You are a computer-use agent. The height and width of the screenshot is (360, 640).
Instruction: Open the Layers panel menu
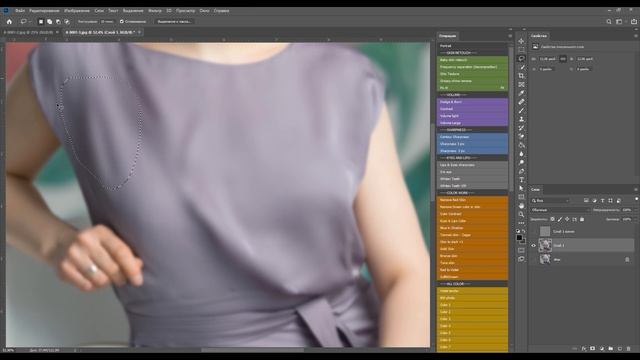click(636, 189)
